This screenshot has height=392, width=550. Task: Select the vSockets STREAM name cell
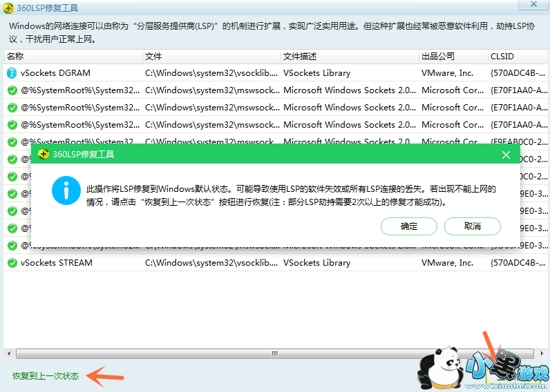click(57, 263)
